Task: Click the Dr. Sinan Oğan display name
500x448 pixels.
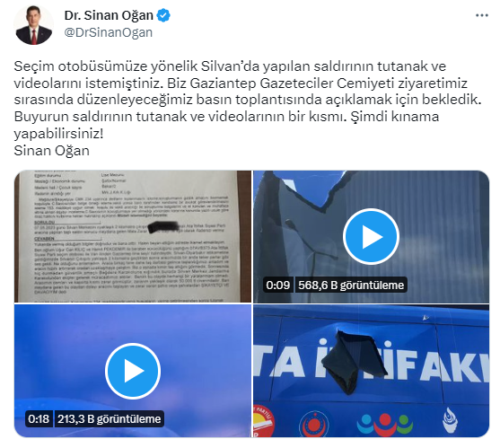Action: (x=109, y=15)
